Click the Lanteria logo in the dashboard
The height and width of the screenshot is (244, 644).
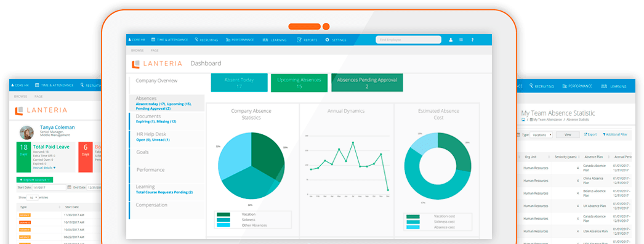click(156, 64)
